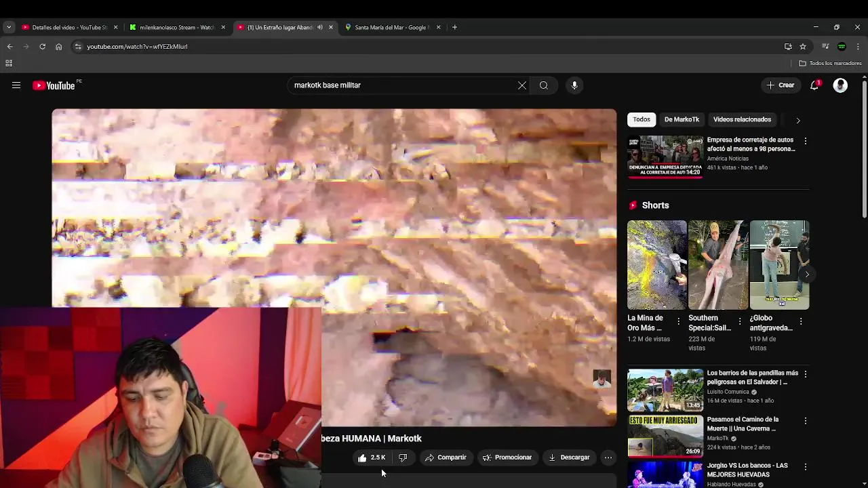The image size is (868, 488).
Task: Open options for Jorgito VS Los bancos video
Action: point(805,467)
